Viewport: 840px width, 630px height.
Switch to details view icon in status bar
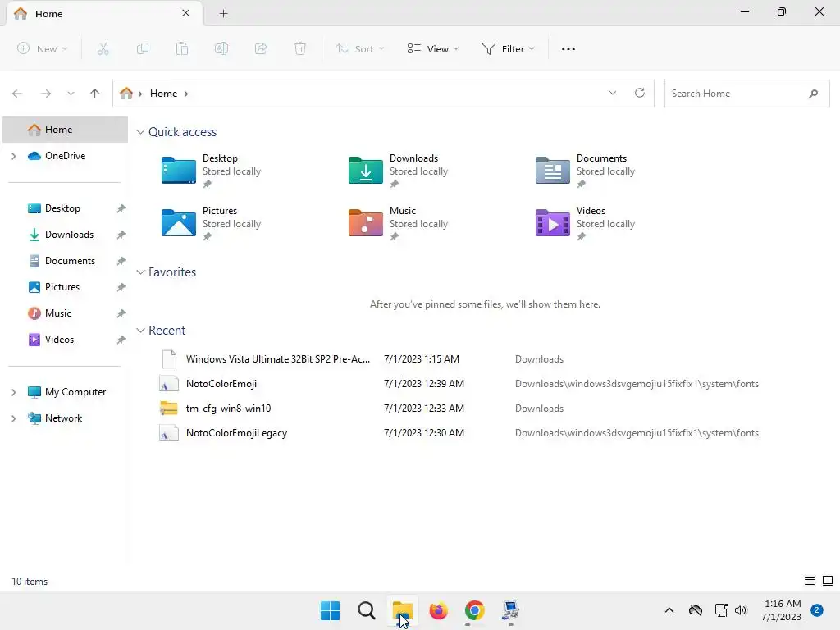(x=810, y=581)
